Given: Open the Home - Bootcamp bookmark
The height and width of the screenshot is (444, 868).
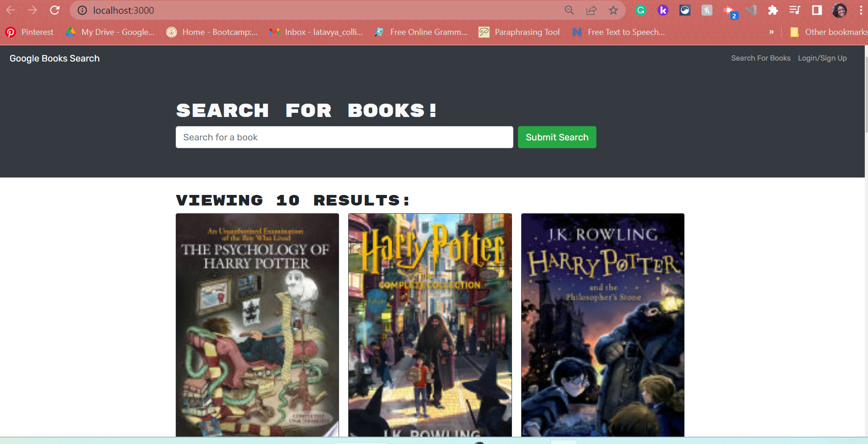Looking at the screenshot, I should [x=212, y=32].
